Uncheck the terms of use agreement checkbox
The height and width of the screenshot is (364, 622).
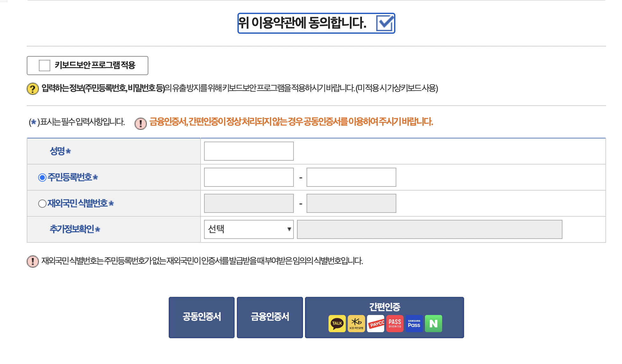tap(385, 23)
